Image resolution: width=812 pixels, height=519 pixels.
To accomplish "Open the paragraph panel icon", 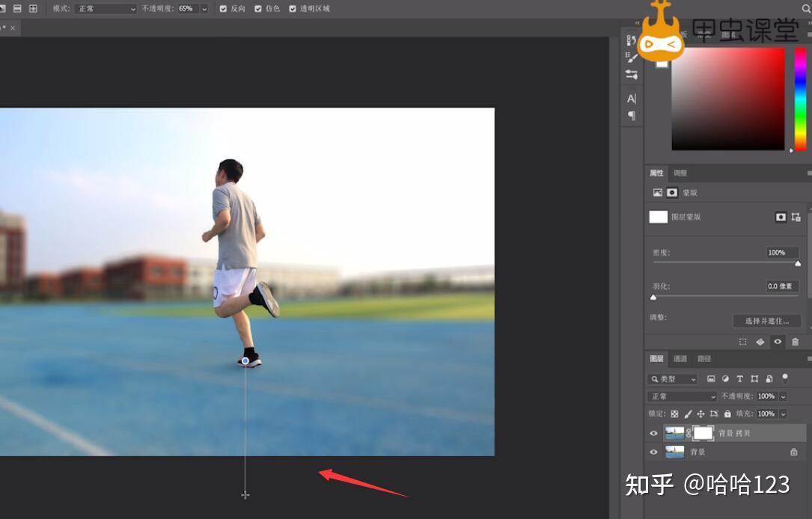I will (632, 115).
